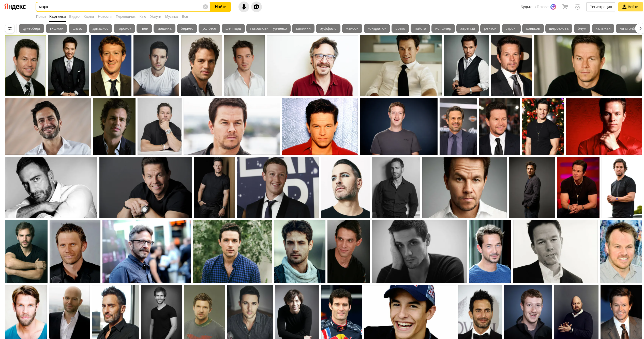Open the Услуги tab
This screenshot has width=644, height=339.
coord(156,17)
